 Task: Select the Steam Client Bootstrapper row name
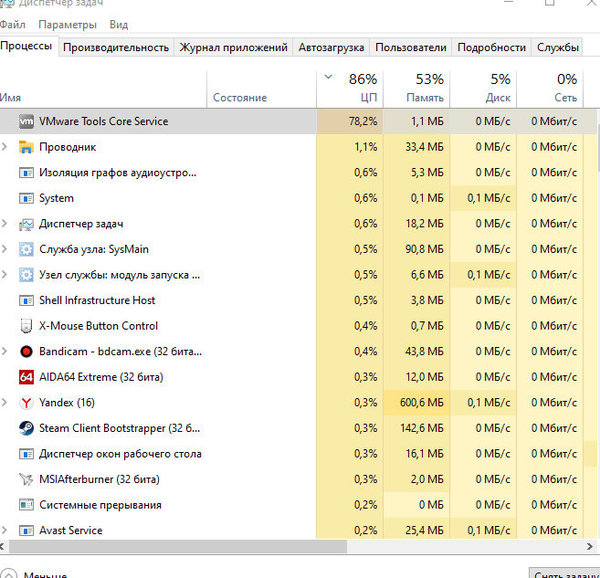click(119, 428)
